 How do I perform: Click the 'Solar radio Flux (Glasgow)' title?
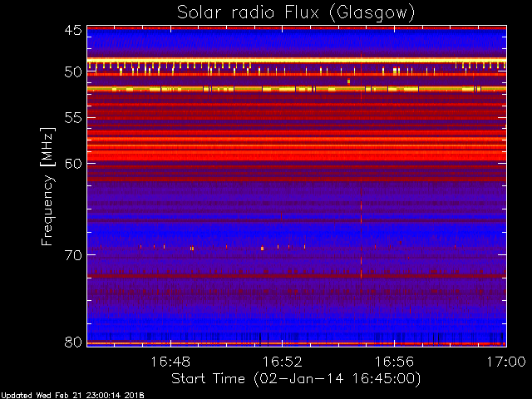point(296,13)
